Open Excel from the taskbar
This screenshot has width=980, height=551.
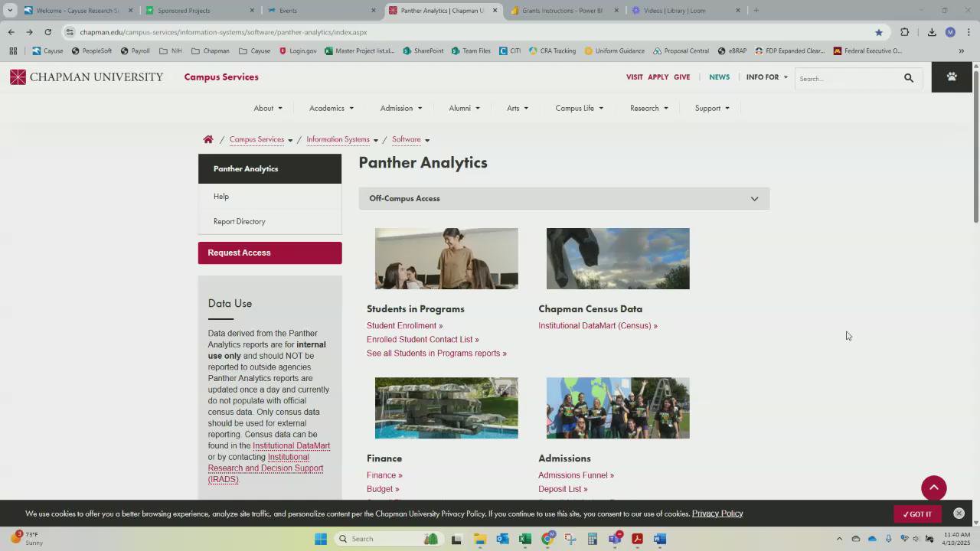tap(524, 539)
